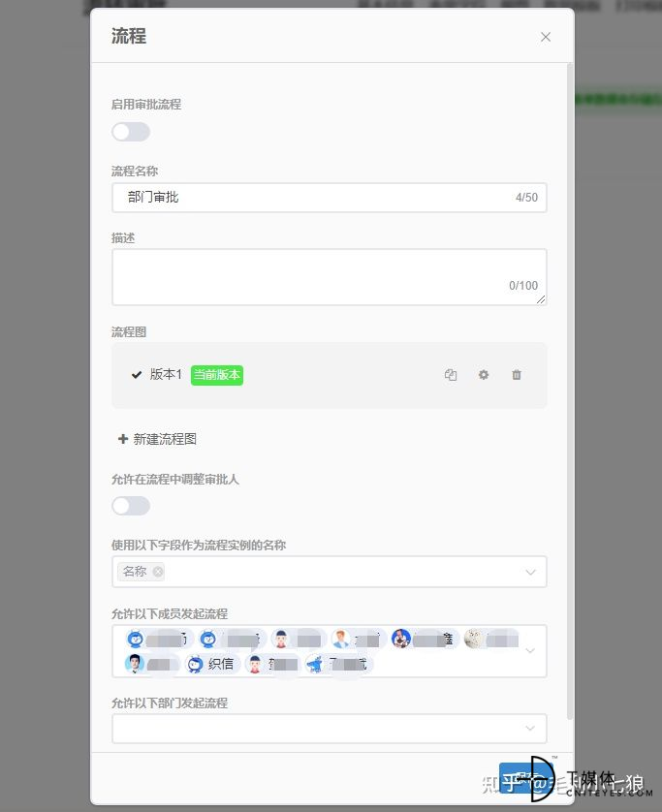Click the 名称 tag in field selector
Screen dimensions: 662x812
click(x=141, y=572)
